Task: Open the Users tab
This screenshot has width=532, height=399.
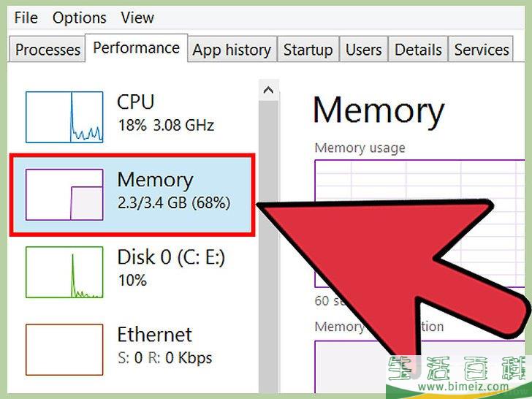Action: click(x=363, y=50)
